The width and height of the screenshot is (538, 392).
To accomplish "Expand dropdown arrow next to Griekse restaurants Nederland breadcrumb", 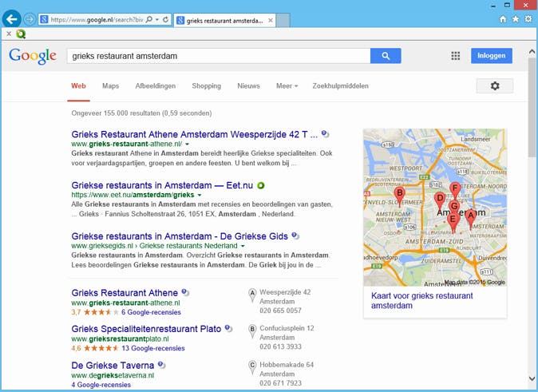I will click(x=243, y=246).
